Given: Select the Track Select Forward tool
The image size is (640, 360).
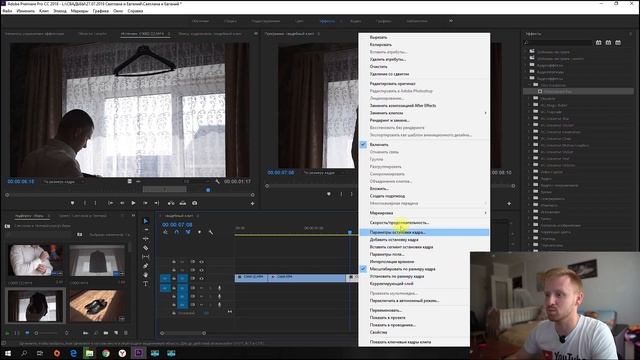Looking at the screenshot, I should (x=146, y=230).
